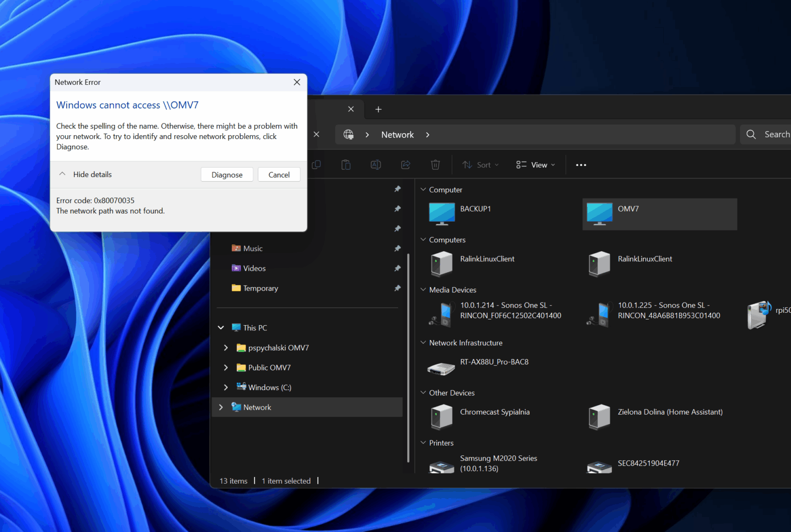
Task: Select the Paste icon in the toolbar
Action: tap(346, 165)
